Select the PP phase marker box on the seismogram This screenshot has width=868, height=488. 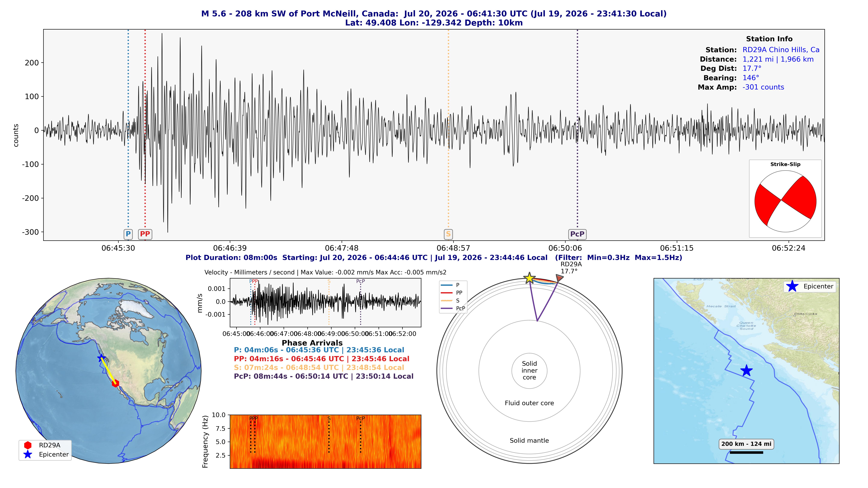[x=145, y=234]
